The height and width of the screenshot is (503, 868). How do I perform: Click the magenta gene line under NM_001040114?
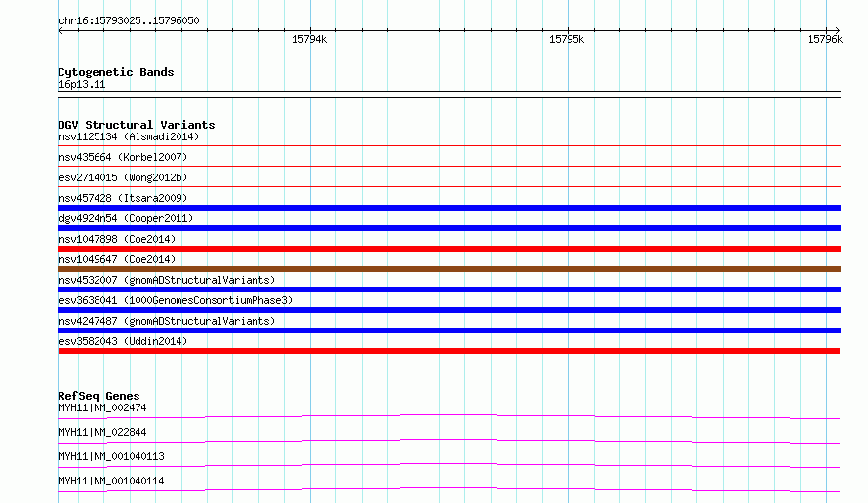[449, 489]
